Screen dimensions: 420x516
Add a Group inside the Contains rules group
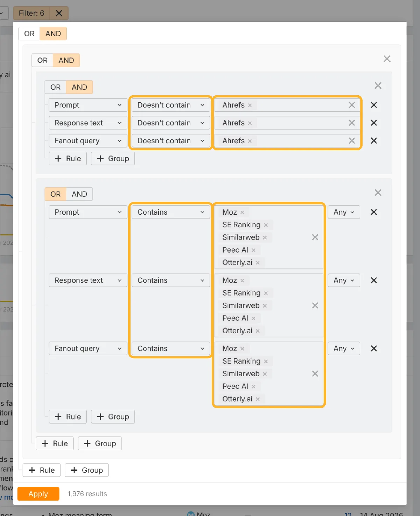[113, 417]
